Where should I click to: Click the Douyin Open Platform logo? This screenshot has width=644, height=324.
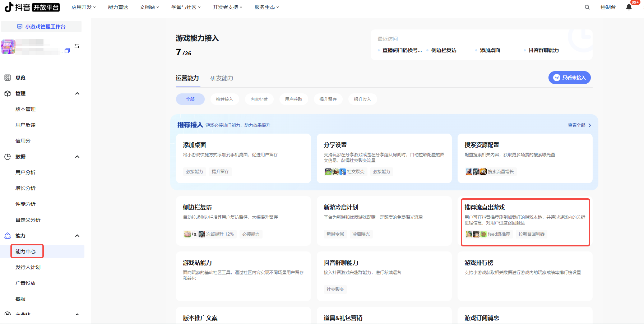(x=32, y=7)
